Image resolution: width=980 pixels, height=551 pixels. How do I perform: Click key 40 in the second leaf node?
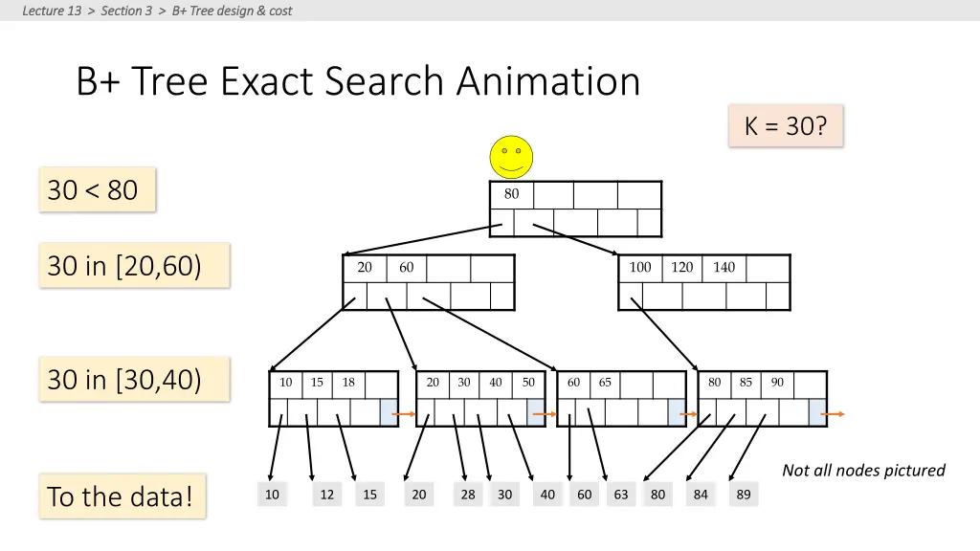pos(495,383)
